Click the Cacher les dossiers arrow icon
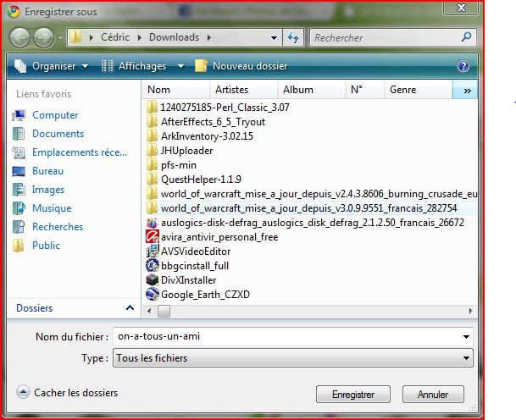Image resolution: width=516 pixels, height=420 pixels. tap(23, 392)
